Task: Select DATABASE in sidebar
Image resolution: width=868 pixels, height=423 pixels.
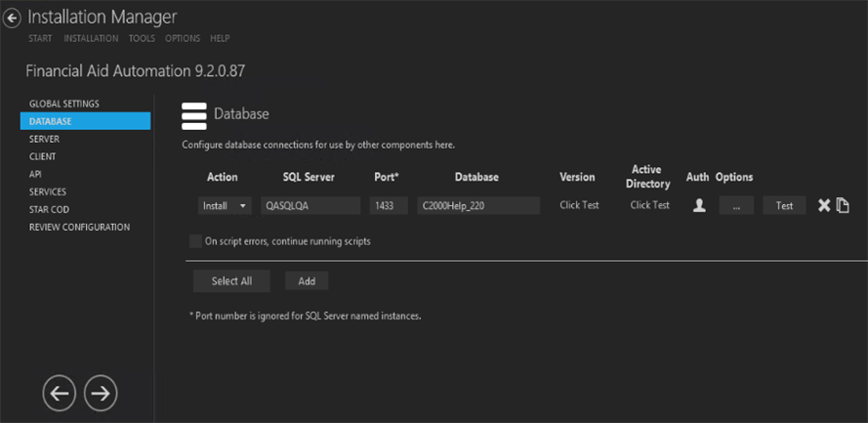Action: click(x=85, y=121)
